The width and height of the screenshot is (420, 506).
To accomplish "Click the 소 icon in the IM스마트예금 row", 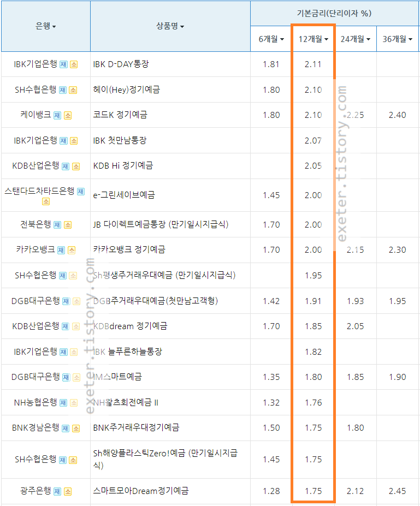I will coord(76,377).
